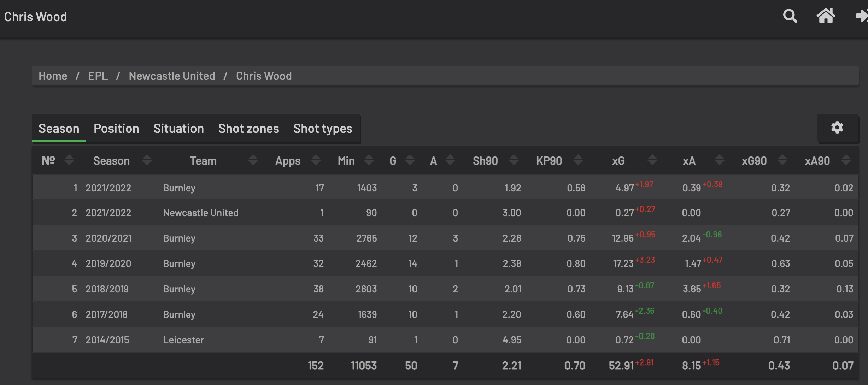Open the table settings gear
Viewport: 868px width, 385px height.
pos(837,128)
